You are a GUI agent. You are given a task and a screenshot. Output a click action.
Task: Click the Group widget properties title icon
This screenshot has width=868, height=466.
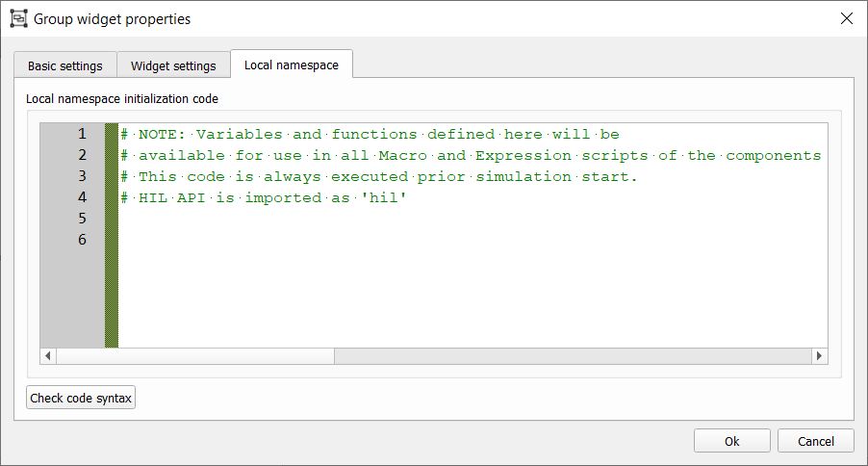coord(18,18)
